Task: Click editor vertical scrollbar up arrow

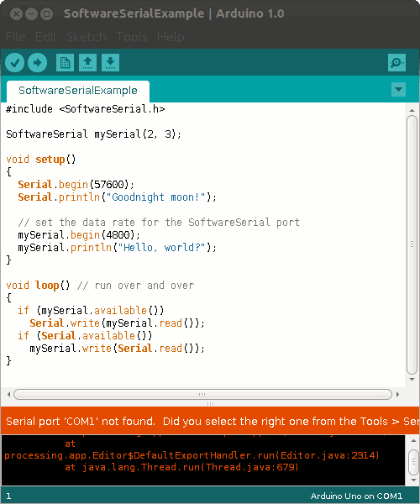Action: pos(412,110)
